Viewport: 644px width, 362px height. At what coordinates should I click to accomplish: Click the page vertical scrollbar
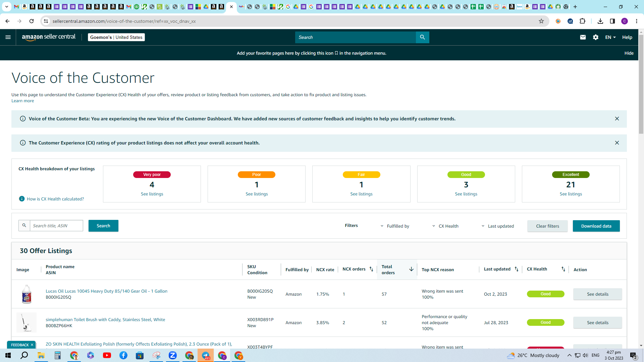pyautogui.click(x=641, y=84)
